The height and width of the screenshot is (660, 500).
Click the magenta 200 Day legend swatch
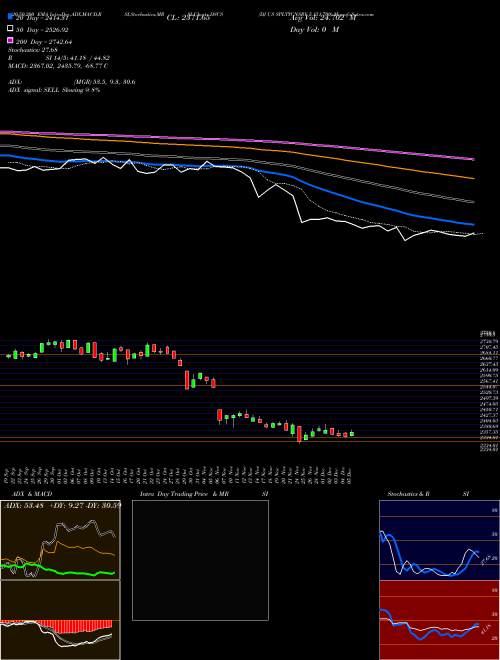(x=10, y=41)
